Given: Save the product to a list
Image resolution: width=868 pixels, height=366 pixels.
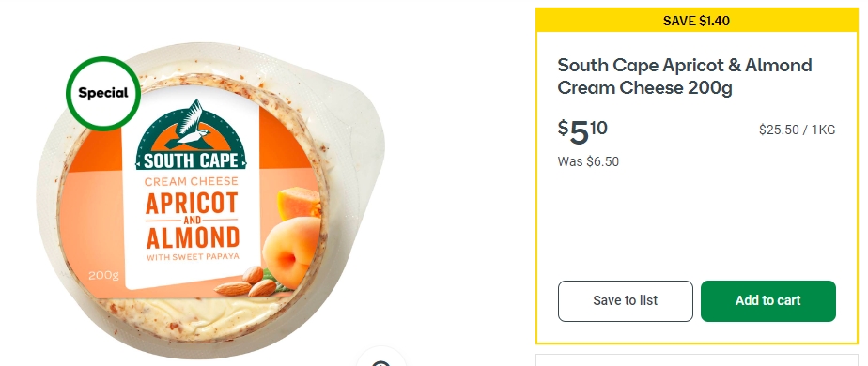Looking at the screenshot, I should (625, 300).
